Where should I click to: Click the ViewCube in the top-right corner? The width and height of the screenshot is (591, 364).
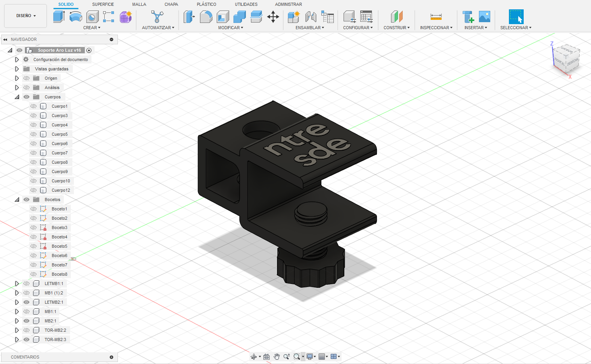[566, 59]
